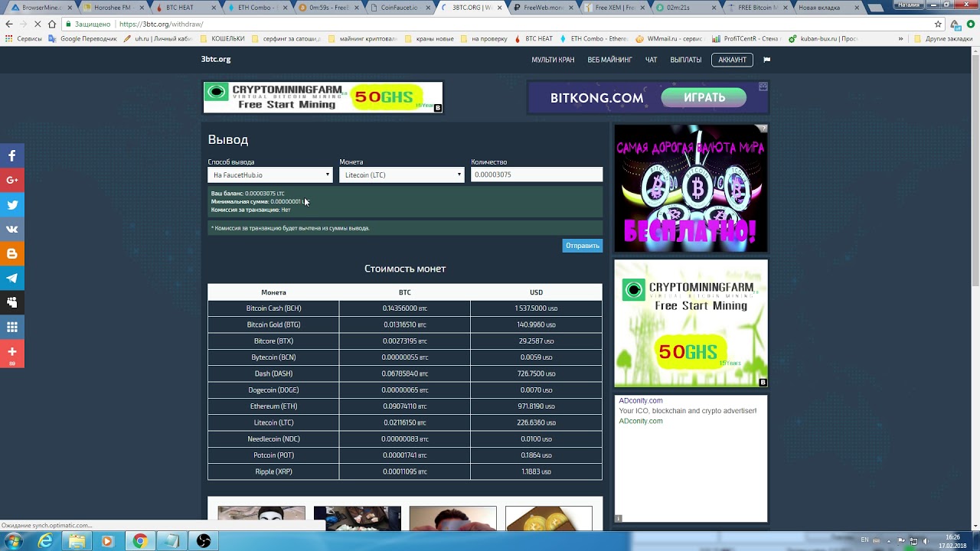Click the 'Отправить' submit button
The image size is (980, 551).
tap(583, 246)
